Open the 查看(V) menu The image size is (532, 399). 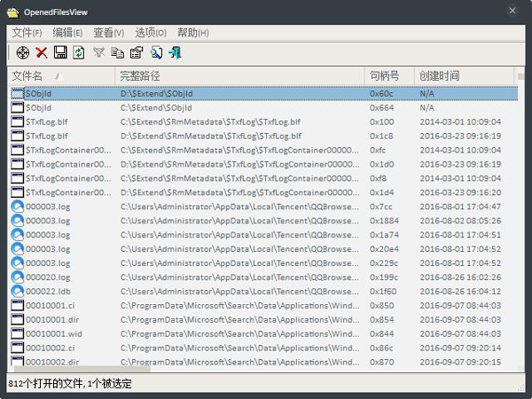109,33
